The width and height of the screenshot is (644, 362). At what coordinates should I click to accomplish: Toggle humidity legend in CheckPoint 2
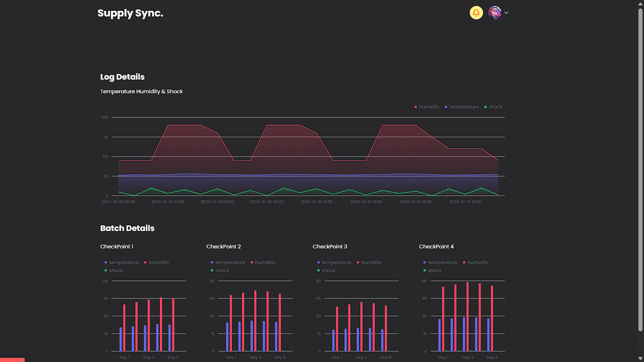[x=263, y=262]
